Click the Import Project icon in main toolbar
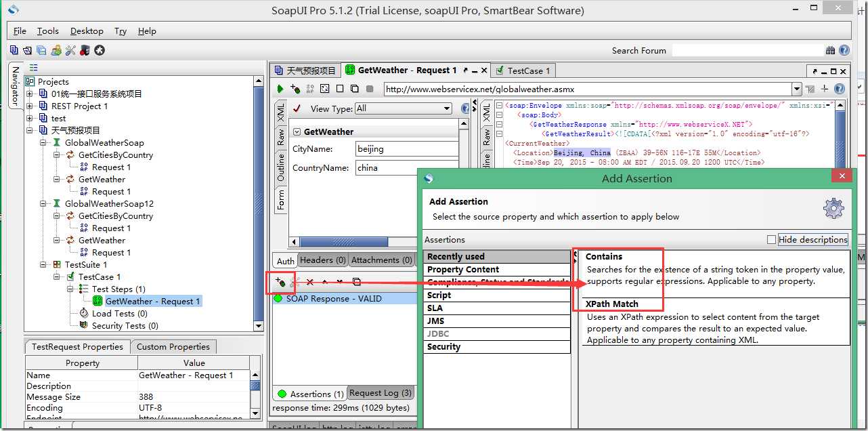Image resolution: width=868 pixels, height=431 pixels. pyautogui.click(x=28, y=50)
